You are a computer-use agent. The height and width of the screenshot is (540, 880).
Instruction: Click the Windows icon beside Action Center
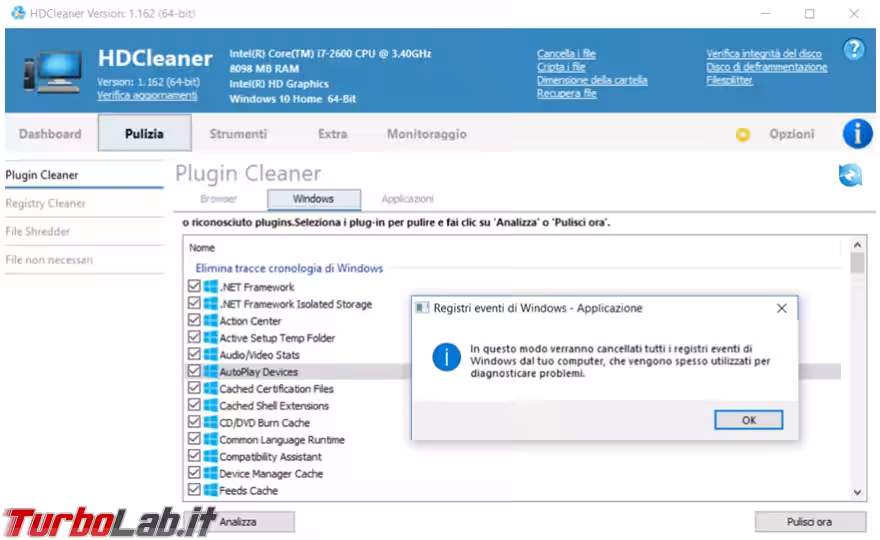[210, 321]
